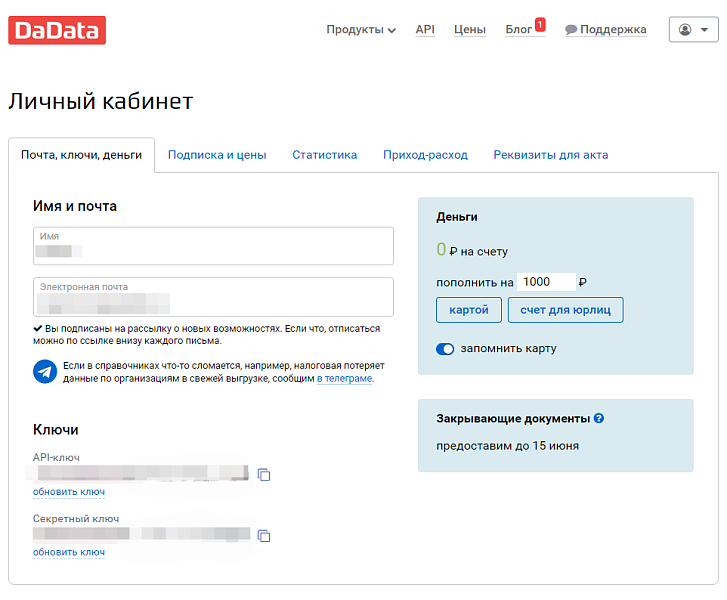The width and height of the screenshot is (727, 600).
Task: Select the Реквизиты для акта tab
Action: point(550,155)
